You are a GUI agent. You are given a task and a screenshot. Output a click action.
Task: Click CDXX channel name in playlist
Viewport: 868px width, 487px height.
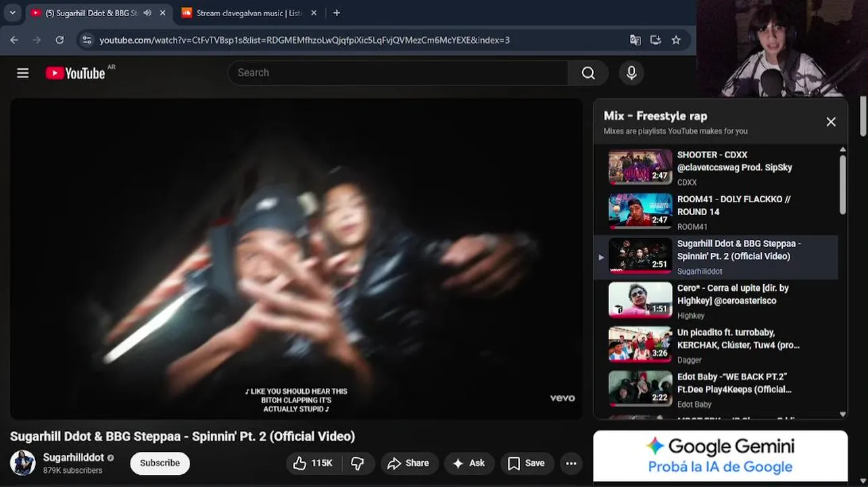687,182
